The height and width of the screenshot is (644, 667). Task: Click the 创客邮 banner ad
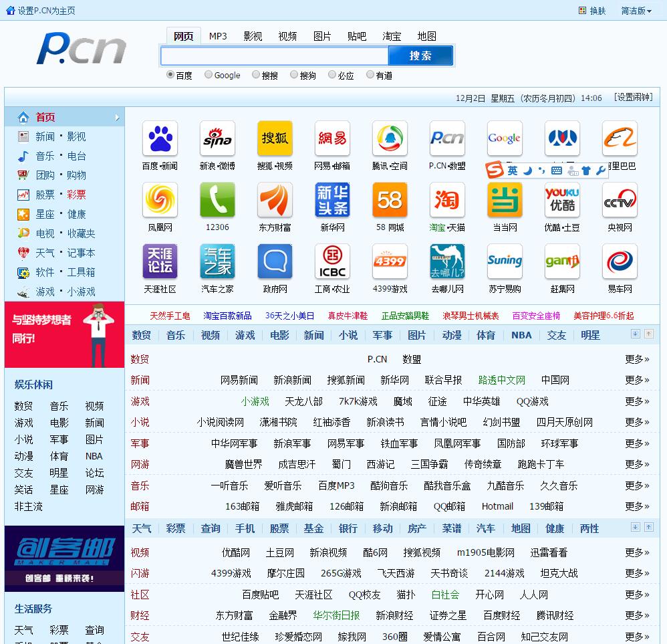tap(64, 558)
